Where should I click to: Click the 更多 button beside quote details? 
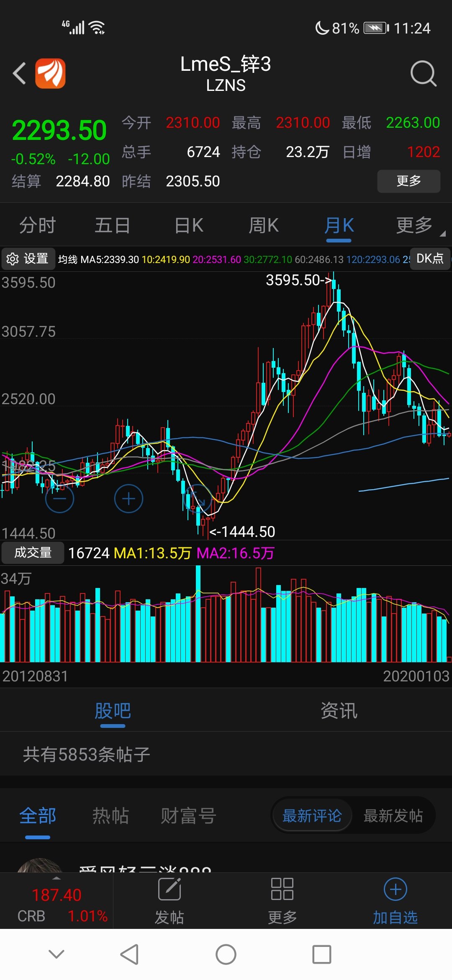(x=409, y=181)
